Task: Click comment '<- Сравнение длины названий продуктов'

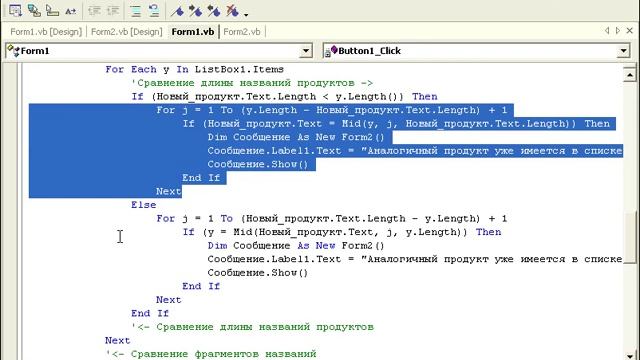Action: (252, 327)
